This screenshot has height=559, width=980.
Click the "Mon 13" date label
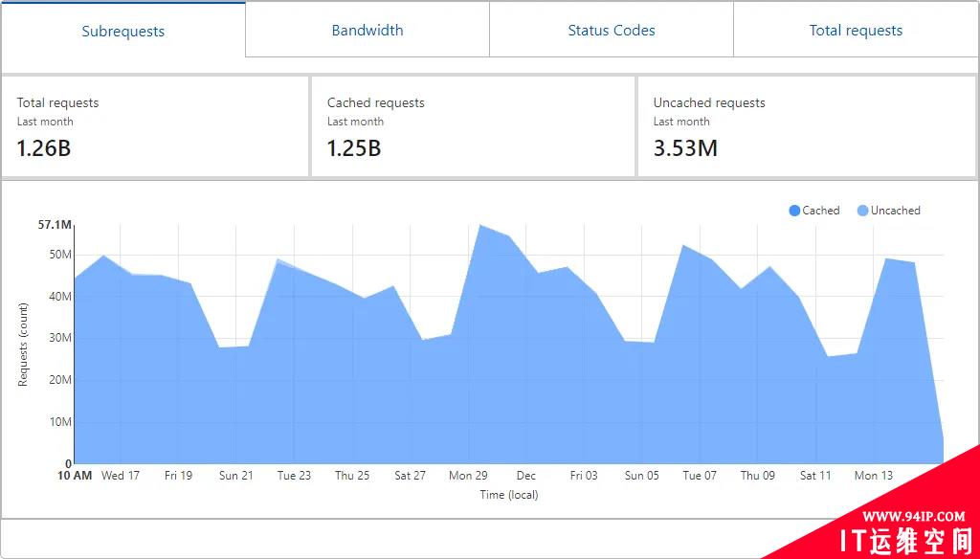click(x=874, y=475)
